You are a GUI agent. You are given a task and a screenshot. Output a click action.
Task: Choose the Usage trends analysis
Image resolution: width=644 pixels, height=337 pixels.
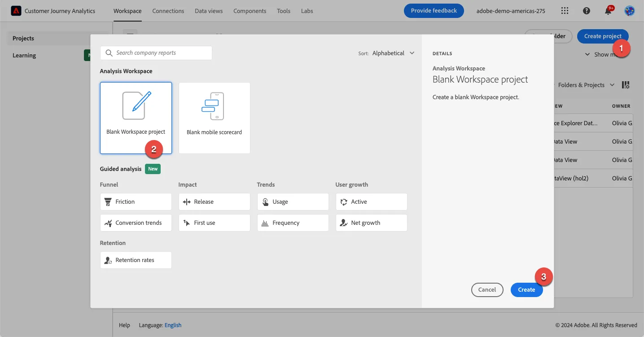point(293,202)
